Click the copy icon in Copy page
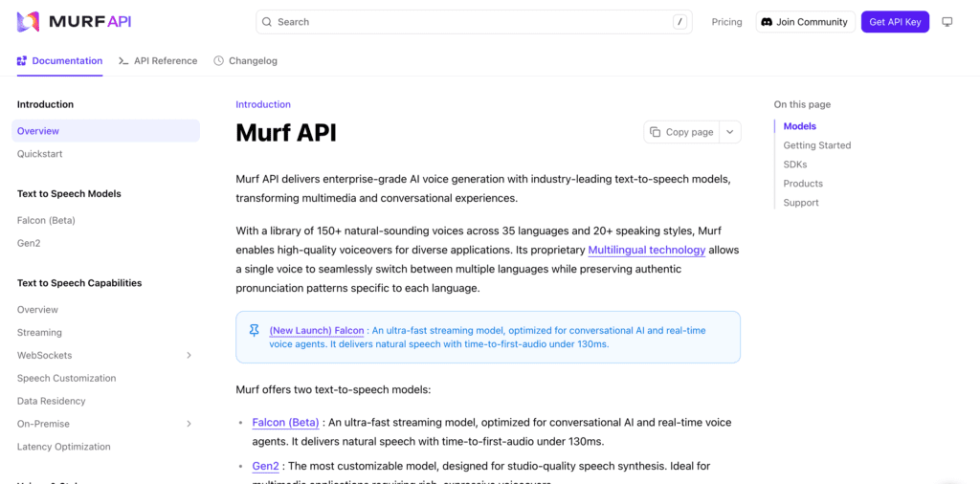 point(655,132)
